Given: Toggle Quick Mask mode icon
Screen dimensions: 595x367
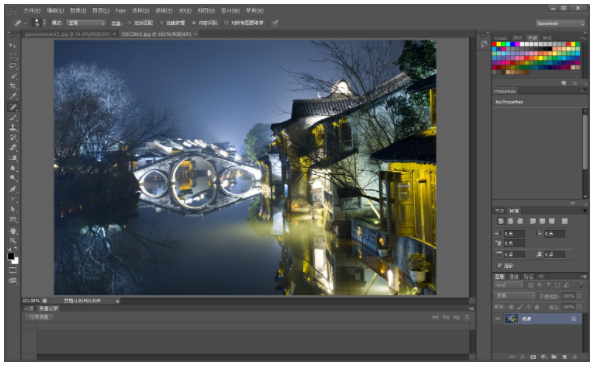Looking at the screenshot, I should [x=13, y=270].
